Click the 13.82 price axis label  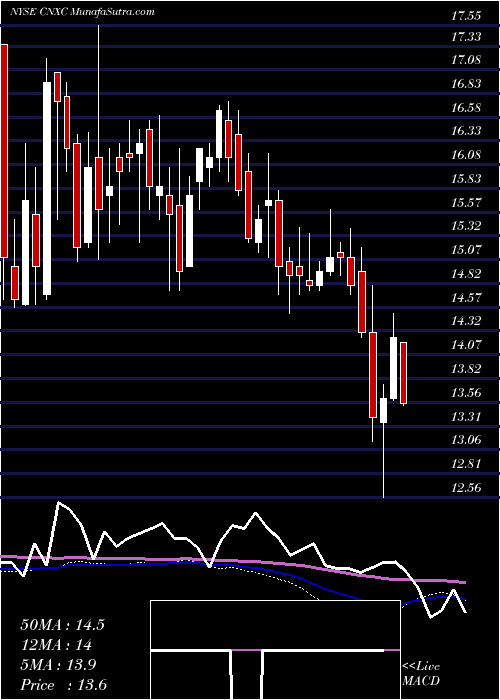[466, 369]
